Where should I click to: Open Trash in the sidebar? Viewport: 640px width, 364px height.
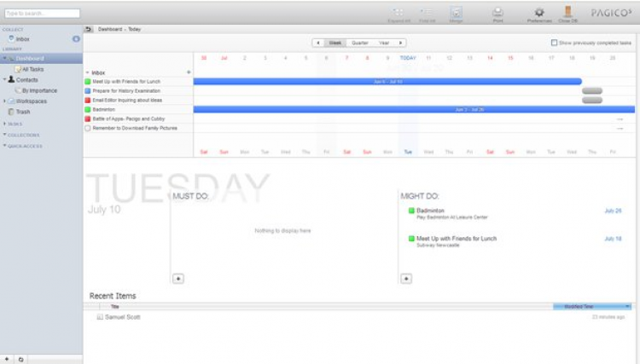[23, 112]
